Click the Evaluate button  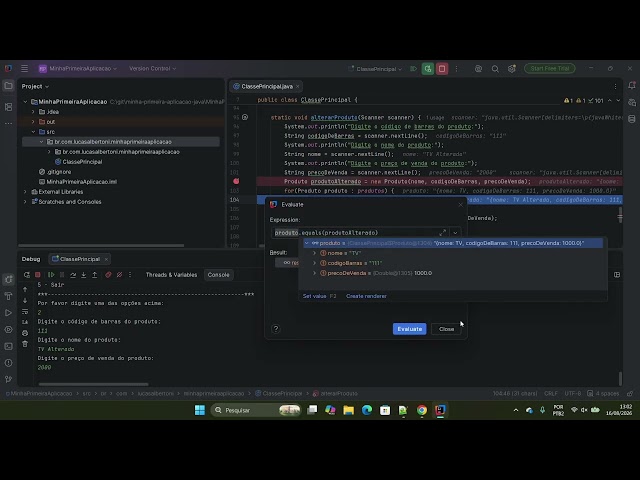point(409,329)
